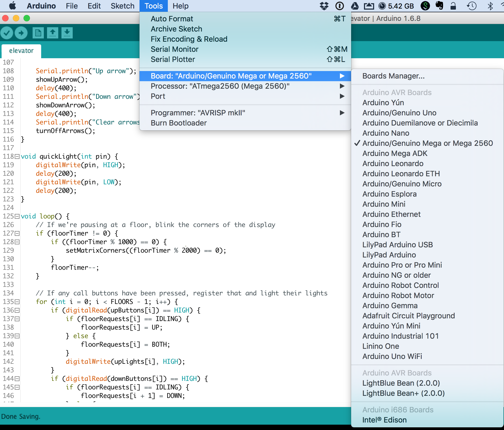Collapse the void loop() code fold
The height and width of the screenshot is (430, 504).
(x=17, y=216)
